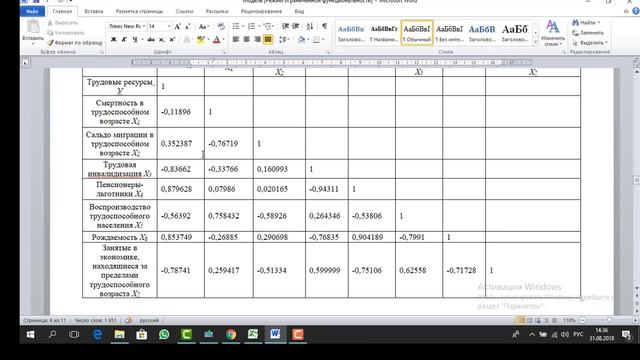Click the Grow Font icon

[178, 27]
